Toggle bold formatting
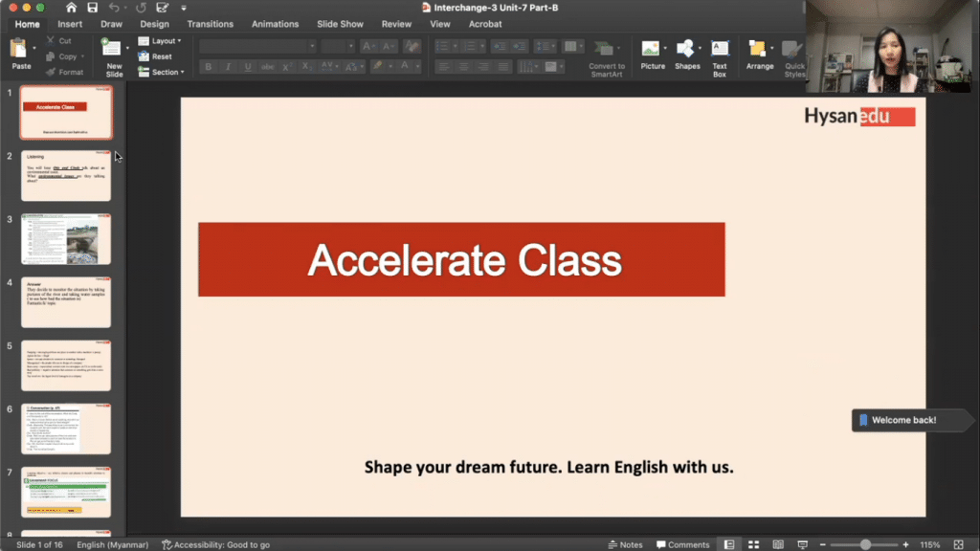This screenshot has width=980, height=551. pyautogui.click(x=208, y=66)
